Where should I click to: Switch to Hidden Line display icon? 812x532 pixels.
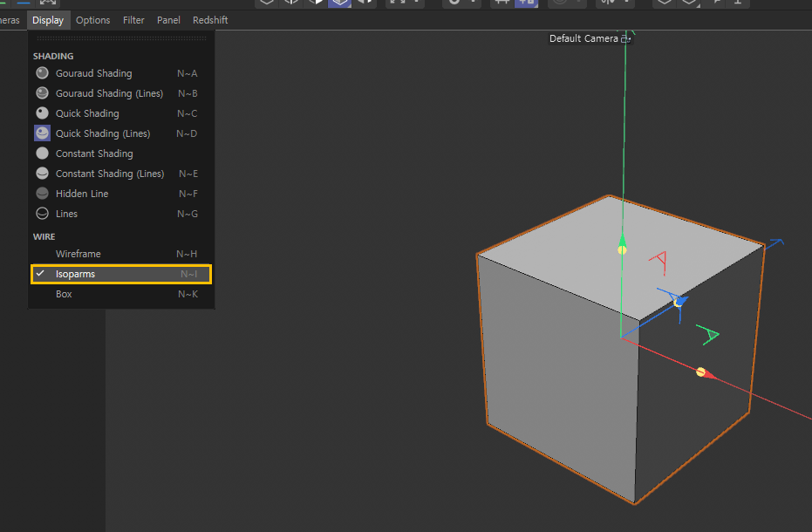(42, 194)
